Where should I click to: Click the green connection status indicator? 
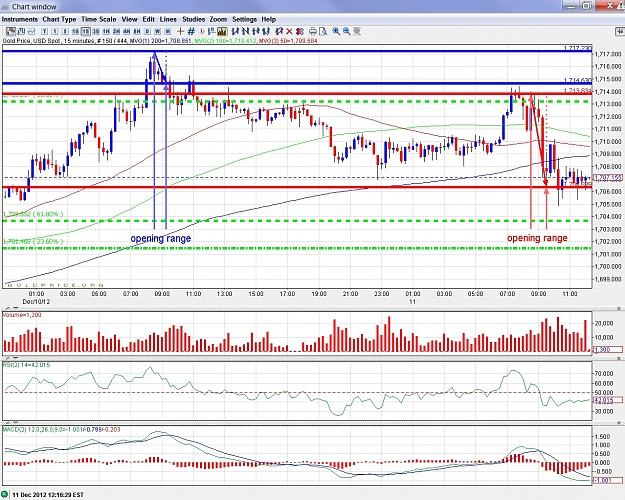(5, 494)
